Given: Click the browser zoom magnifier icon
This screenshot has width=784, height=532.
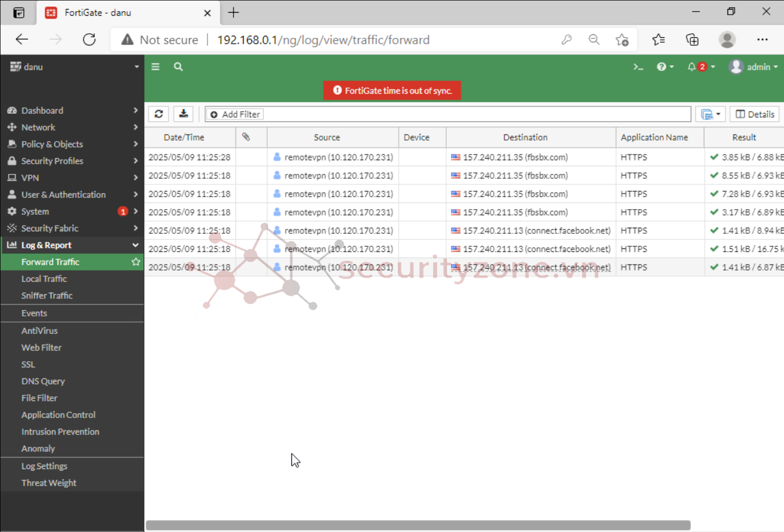Looking at the screenshot, I should point(594,39).
